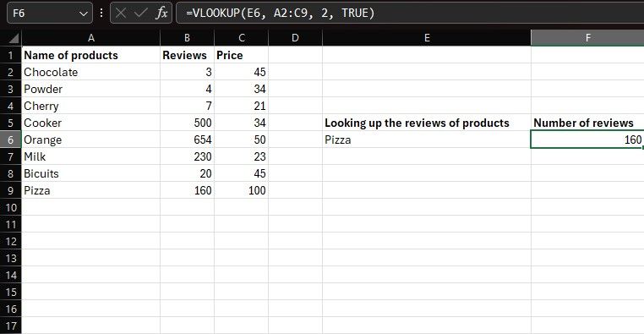Select cell F6 showing result 160
The height and width of the screenshot is (334, 644).
[587, 140]
